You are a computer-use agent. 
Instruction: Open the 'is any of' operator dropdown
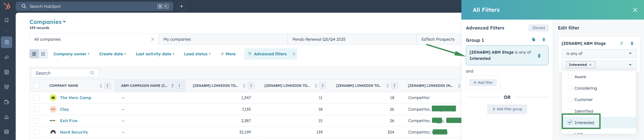coord(599,53)
